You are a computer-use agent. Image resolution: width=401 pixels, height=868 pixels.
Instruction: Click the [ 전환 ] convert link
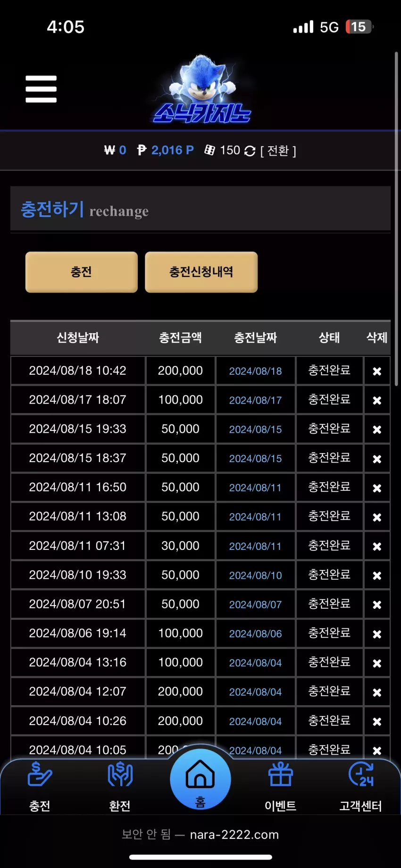pyautogui.click(x=278, y=151)
